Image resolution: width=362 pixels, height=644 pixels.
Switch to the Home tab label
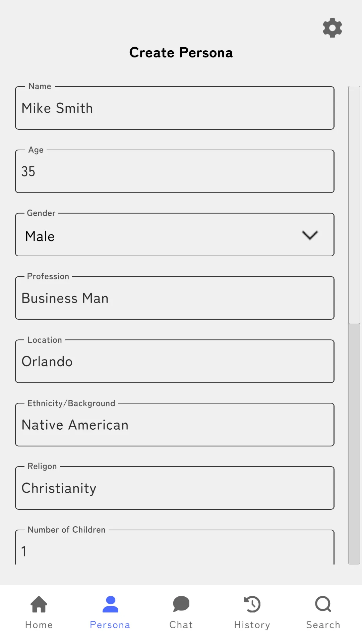pos(39,625)
